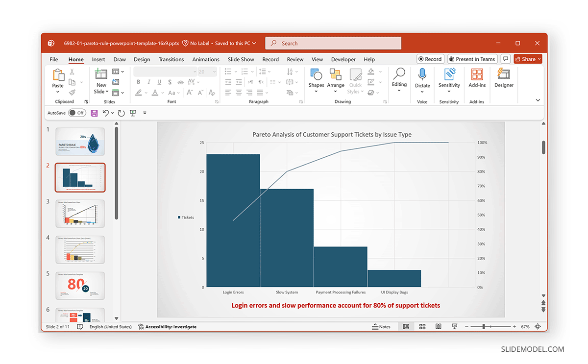Select slide 5 thumbnail with 80/20 design
The width and height of the screenshot is (588, 364).
click(x=80, y=285)
